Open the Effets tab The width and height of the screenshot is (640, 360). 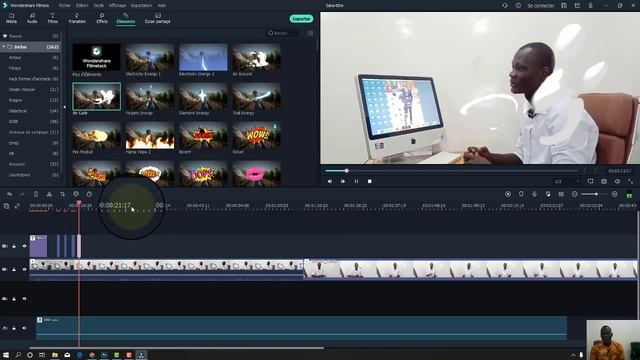(x=102, y=18)
